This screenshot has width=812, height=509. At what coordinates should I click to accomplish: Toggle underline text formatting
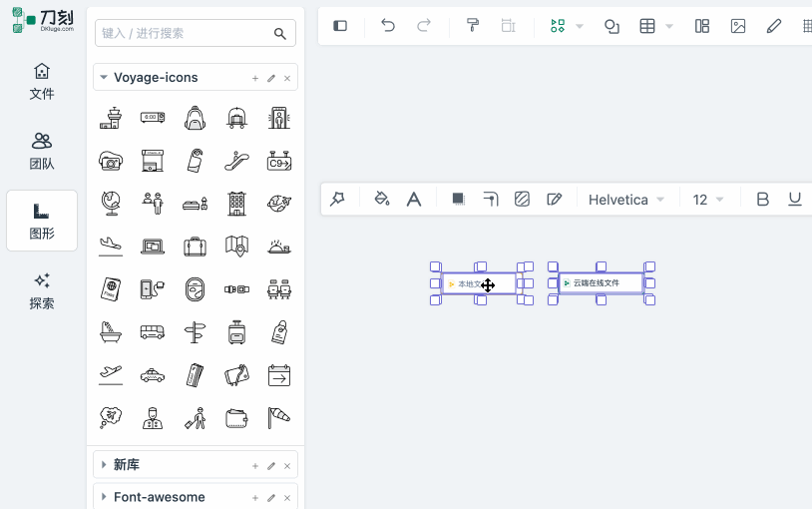[x=795, y=200]
